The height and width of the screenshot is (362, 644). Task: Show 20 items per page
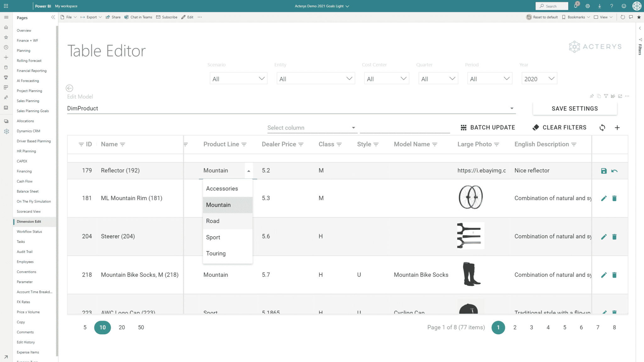tap(122, 327)
